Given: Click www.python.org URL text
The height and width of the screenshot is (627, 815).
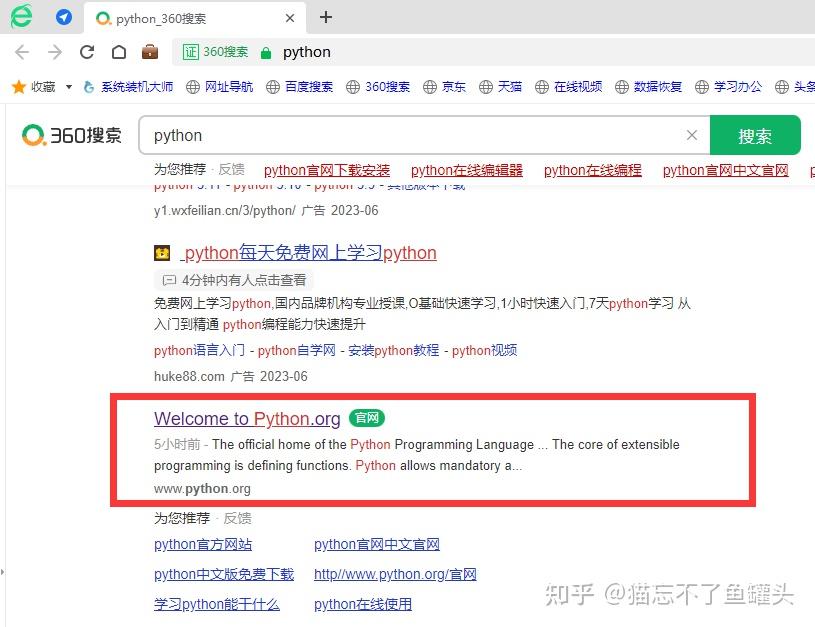Looking at the screenshot, I should (x=202, y=489).
